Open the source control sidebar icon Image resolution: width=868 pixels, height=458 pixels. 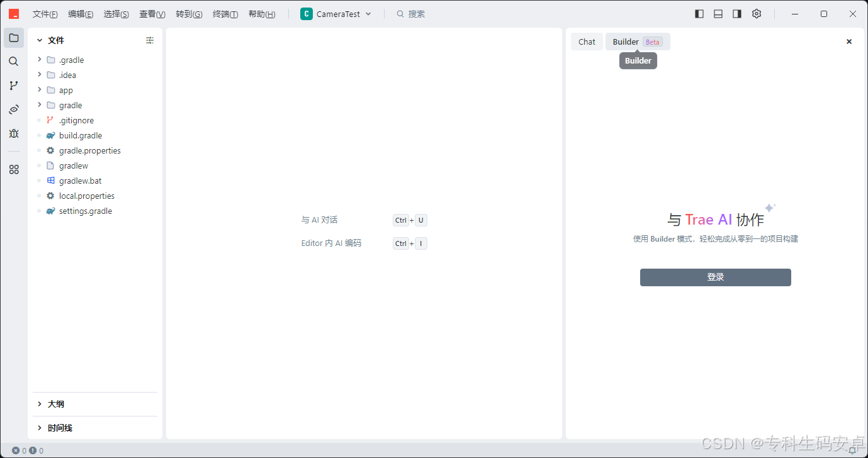coord(14,86)
